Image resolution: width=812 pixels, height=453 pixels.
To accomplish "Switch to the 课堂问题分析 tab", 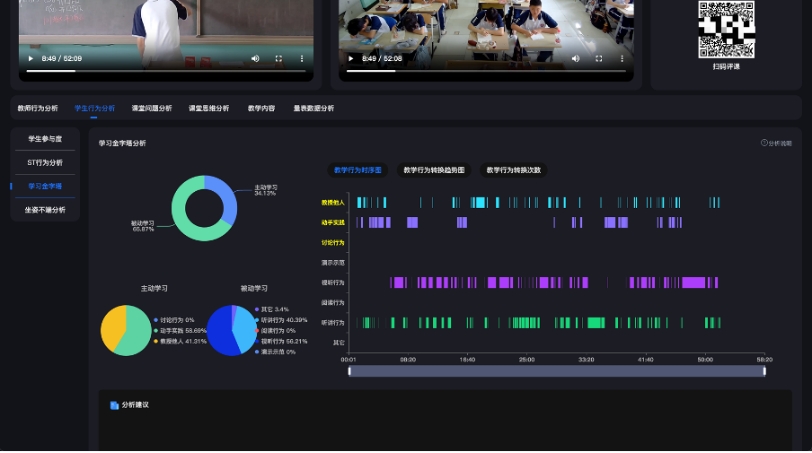I will tap(151, 108).
